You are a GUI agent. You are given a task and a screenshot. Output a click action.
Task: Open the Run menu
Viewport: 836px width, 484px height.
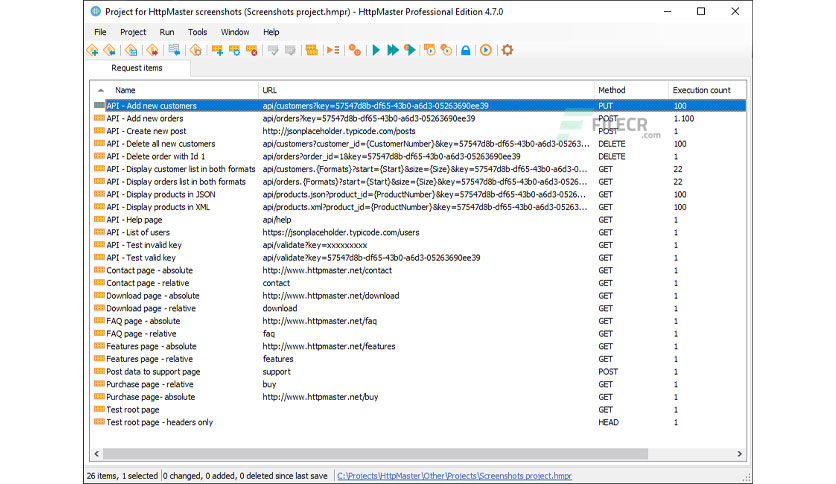click(166, 32)
